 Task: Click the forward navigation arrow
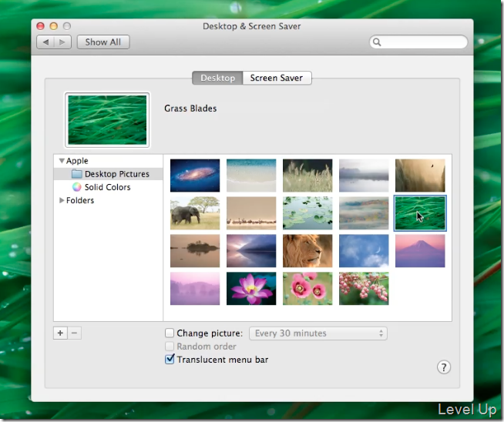62,42
